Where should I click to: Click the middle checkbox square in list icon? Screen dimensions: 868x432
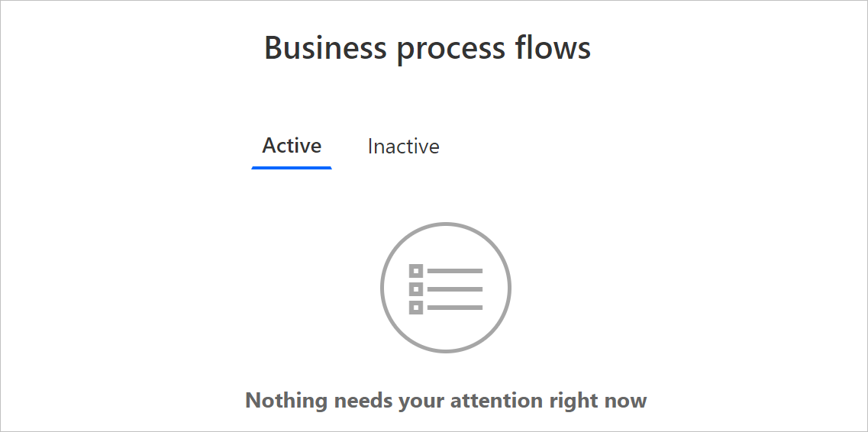[416, 289]
